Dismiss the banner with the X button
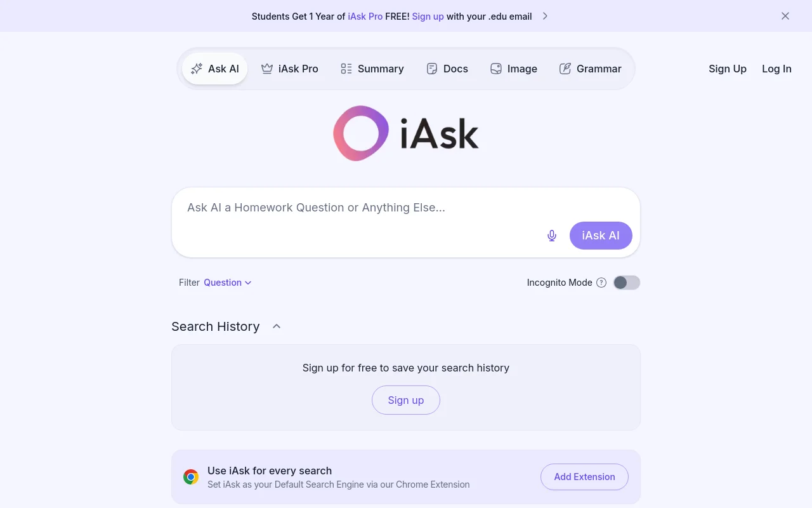This screenshot has height=508, width=812. point(785,16)
